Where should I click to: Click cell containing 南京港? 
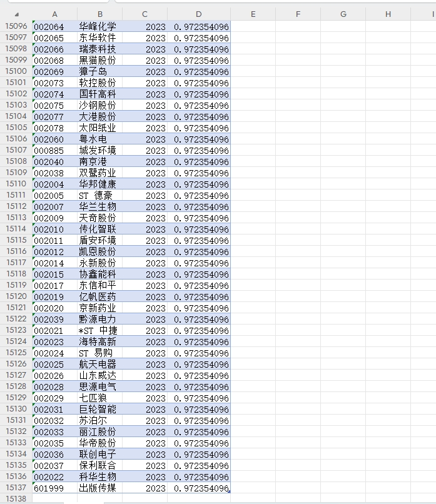(99, 161)
